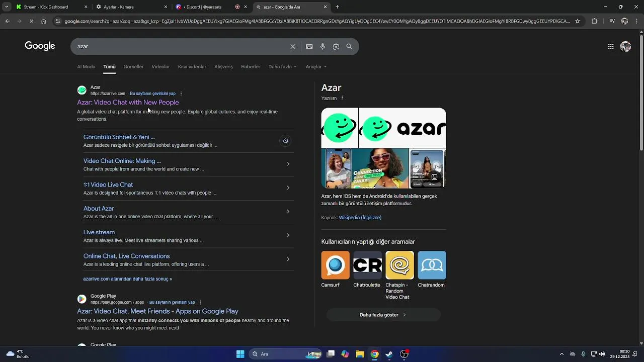Viewport: 644px width, 362px height.
Task: Launch Steam from the taskbar
Action: click(x=389, y=354)
